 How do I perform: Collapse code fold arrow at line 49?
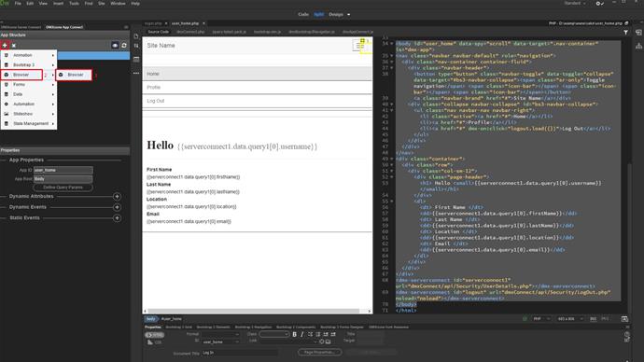point(391,159)
